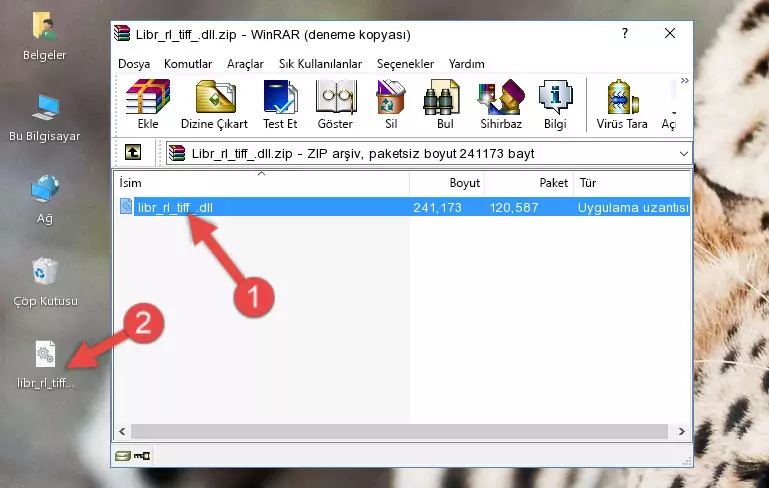Open the Komutlar menu
Image resolution: width=769 pixels, height=488 pixels.
pos(188,64)
